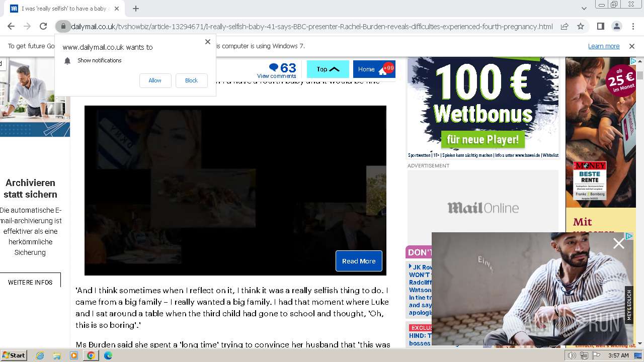This screenshot has width=644, height=362.
Task: Open the Action Center flag tray icon
Action: click(596, 355)
